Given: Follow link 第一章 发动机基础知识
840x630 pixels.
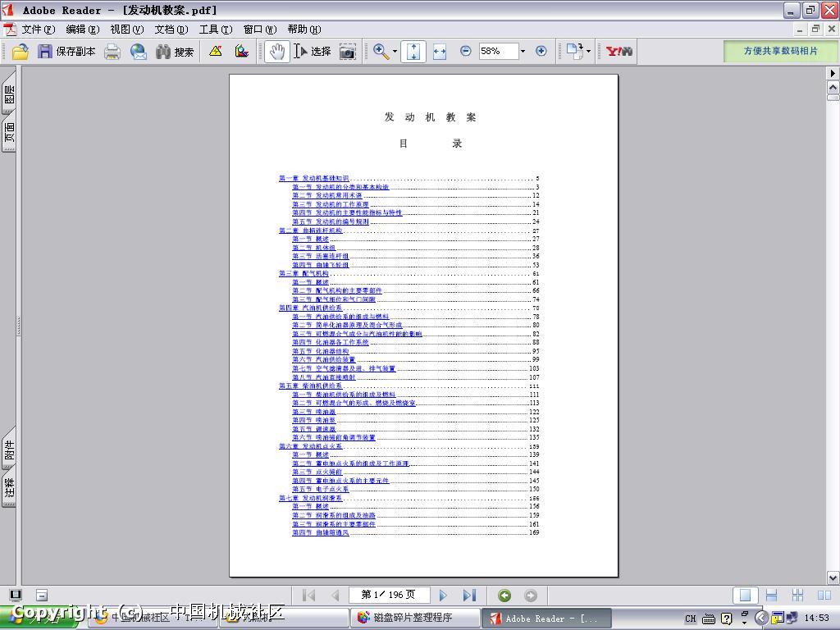Looking at the screenshot, I should 313,178.
